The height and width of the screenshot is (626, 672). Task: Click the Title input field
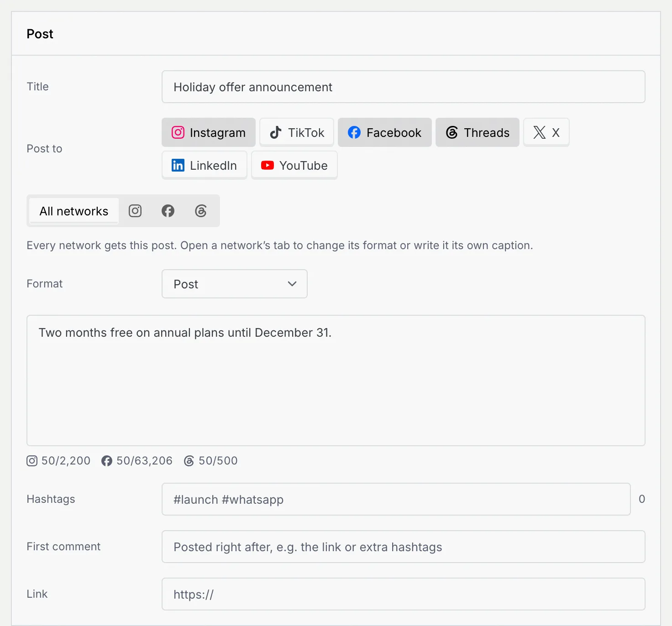tap(404, 87)
